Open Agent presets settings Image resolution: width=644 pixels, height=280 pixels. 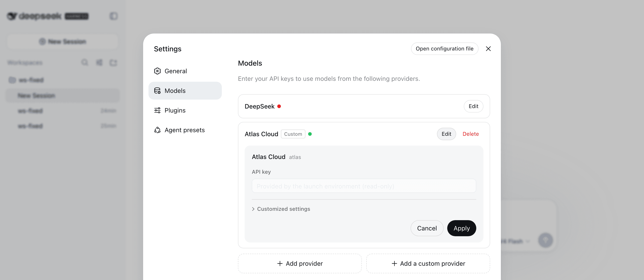click(x=185, y=130)
